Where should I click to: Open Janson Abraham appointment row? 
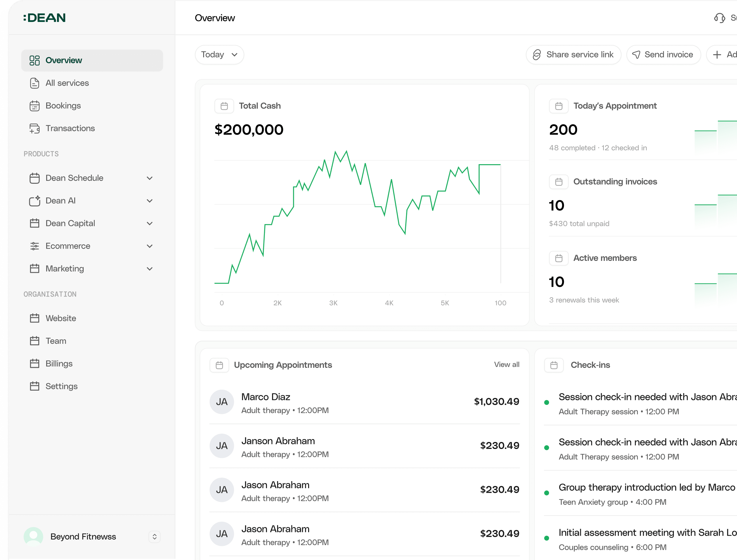364,446
